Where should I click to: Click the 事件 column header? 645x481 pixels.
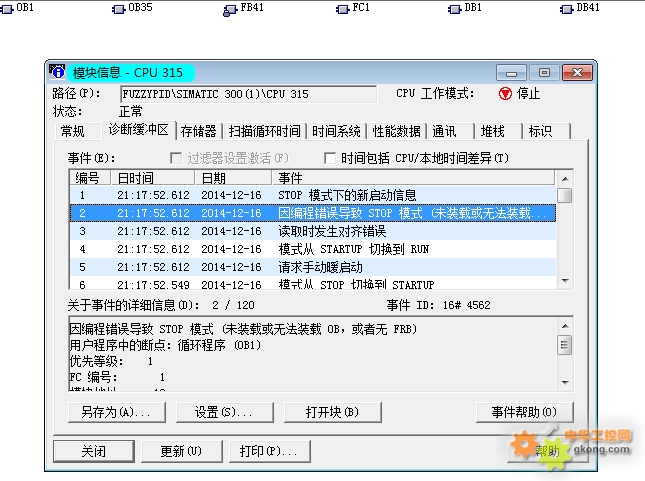413,178
